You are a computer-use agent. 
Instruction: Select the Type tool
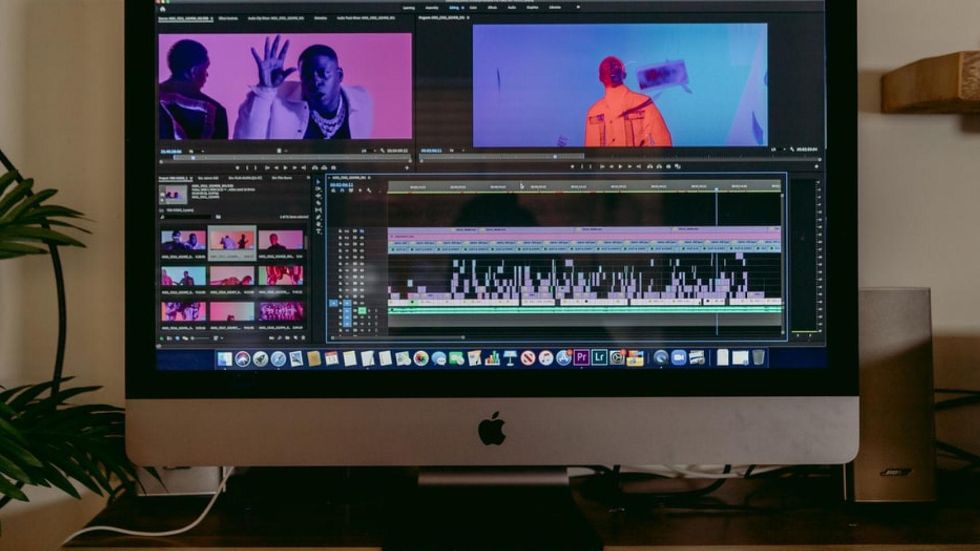click(x=318, y=231)
